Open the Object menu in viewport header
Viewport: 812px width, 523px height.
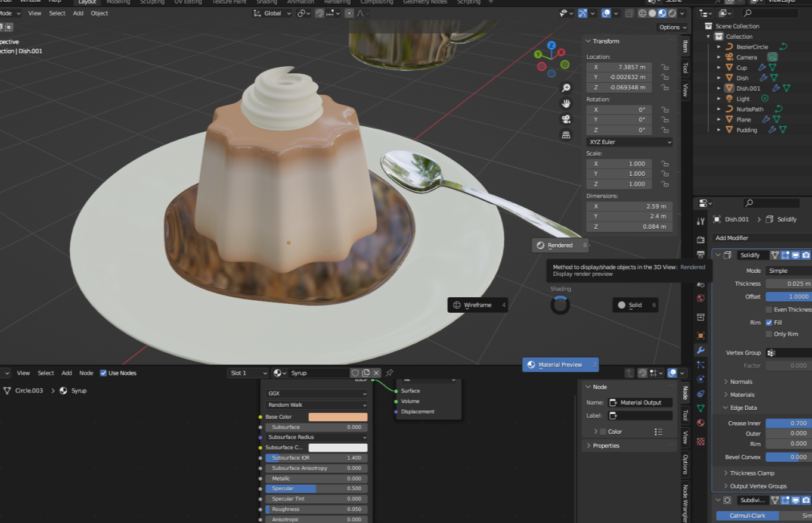coord(100,13)
